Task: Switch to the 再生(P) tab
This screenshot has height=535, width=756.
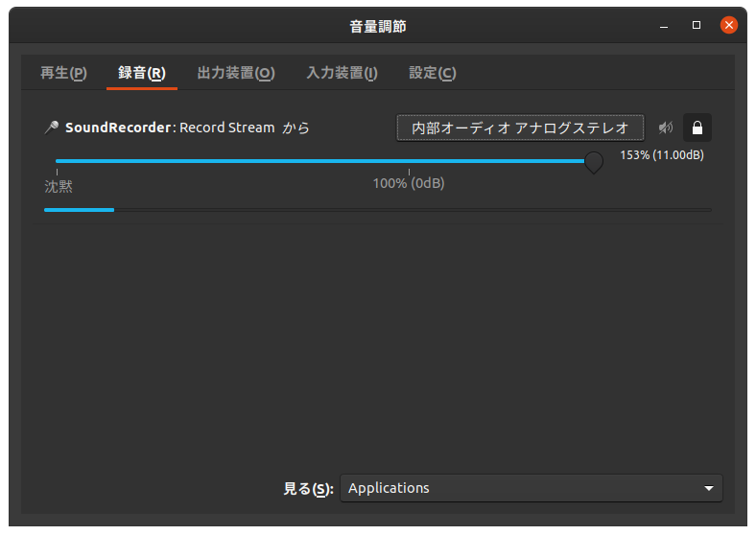Action: 63,73
